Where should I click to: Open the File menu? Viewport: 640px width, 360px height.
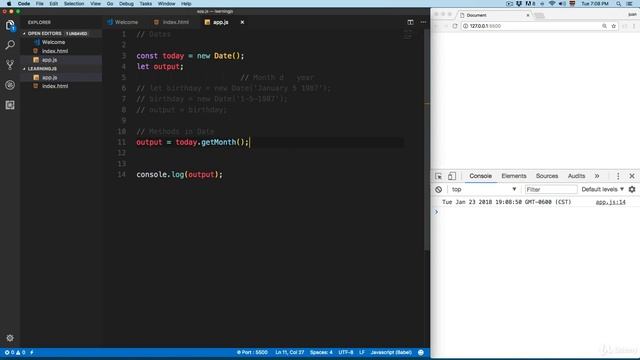point(40,4)
